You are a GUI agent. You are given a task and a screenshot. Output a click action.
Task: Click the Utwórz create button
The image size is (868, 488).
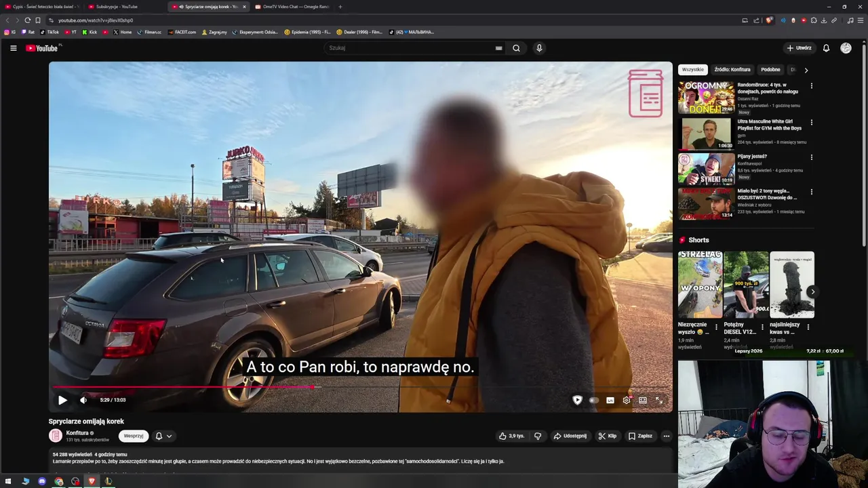tap(799, 48)
